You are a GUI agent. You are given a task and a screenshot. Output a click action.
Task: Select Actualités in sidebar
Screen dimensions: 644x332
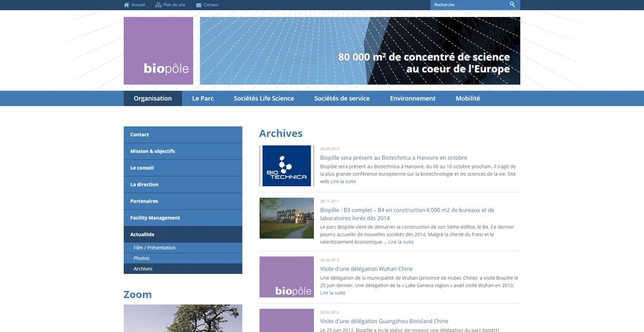tap(183, 235)
